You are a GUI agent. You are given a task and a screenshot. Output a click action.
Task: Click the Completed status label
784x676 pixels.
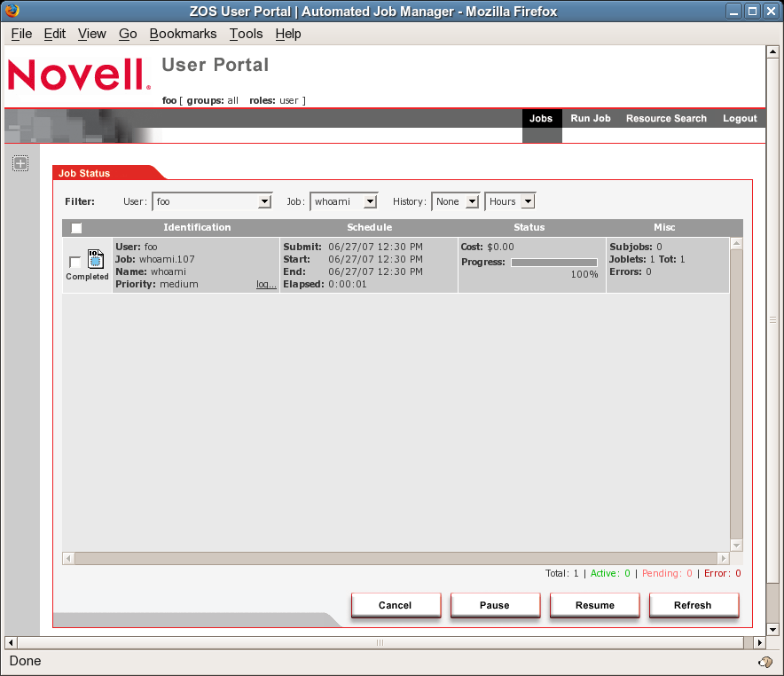click(x=87, y=277)
